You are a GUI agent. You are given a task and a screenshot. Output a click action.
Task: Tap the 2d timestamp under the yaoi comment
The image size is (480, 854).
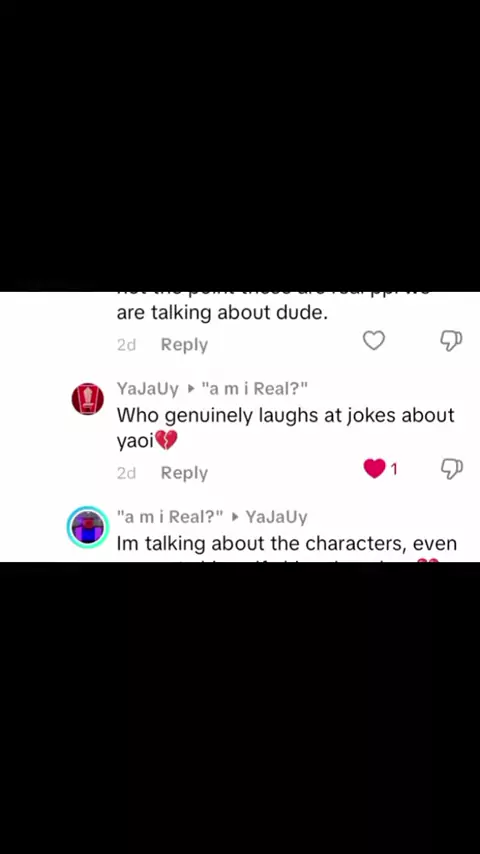point(126,473)
